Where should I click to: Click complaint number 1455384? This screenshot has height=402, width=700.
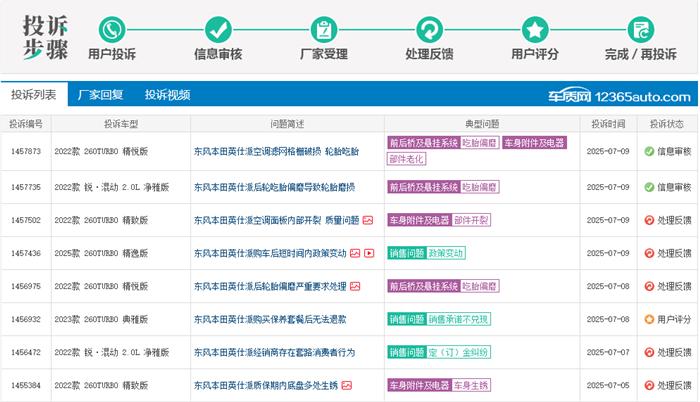coord(26,385)
